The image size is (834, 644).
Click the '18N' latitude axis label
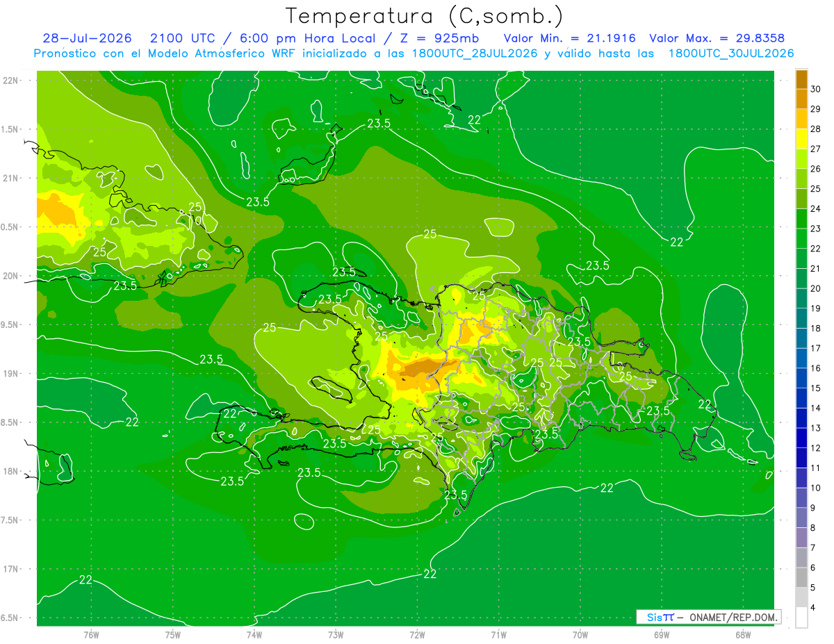point(11,471)
